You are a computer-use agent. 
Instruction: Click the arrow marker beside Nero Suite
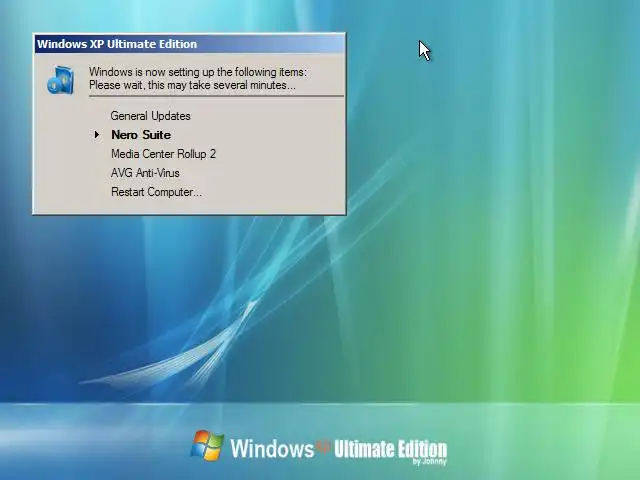tap(97, 134)
